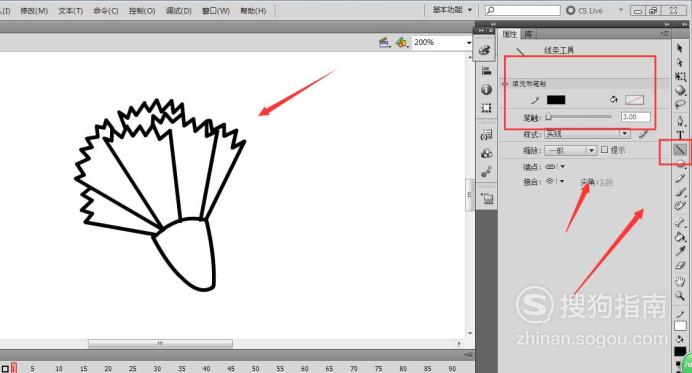The image size is (692, 373).
Task: Select the Lasso tool
Action: tap(680, 105)
